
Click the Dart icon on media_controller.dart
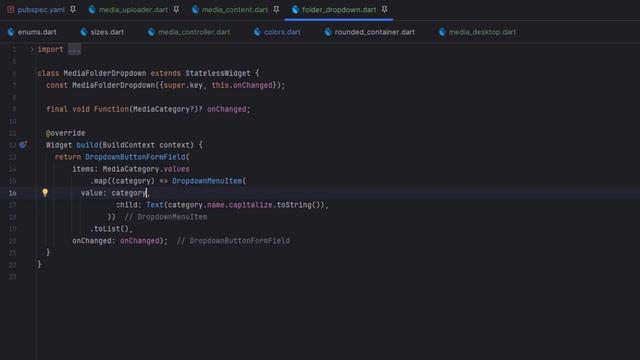151,32
